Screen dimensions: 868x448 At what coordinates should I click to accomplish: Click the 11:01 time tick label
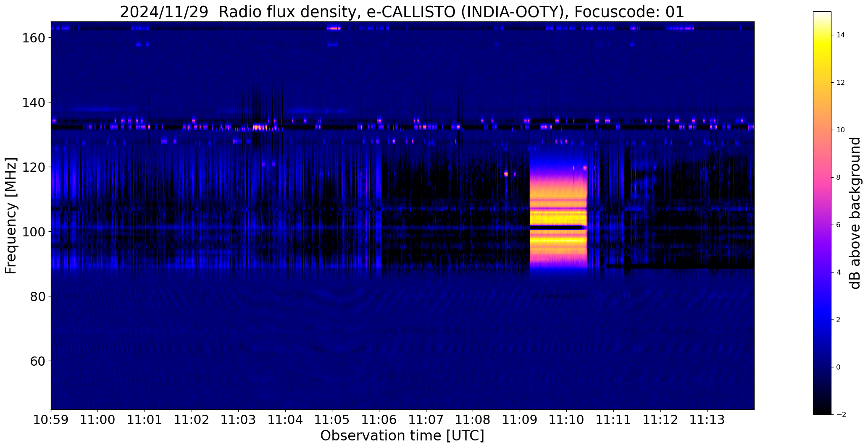pyautogui.click(x=145, y=420)
